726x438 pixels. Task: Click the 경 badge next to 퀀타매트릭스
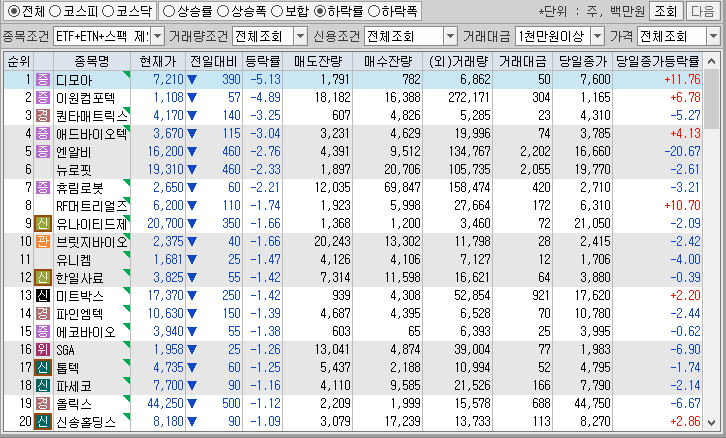point(43,116)
